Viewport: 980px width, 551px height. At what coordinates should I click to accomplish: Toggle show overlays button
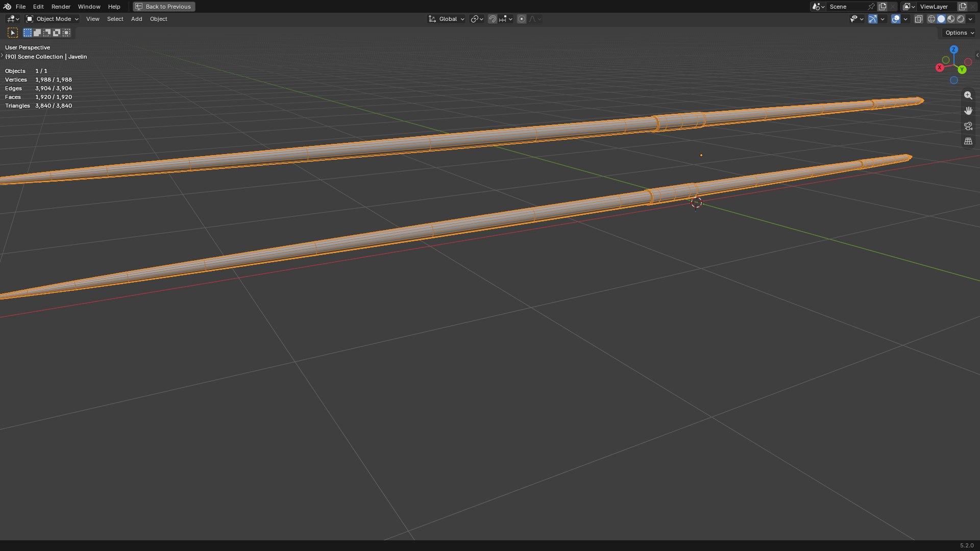[x=896, y=19]
